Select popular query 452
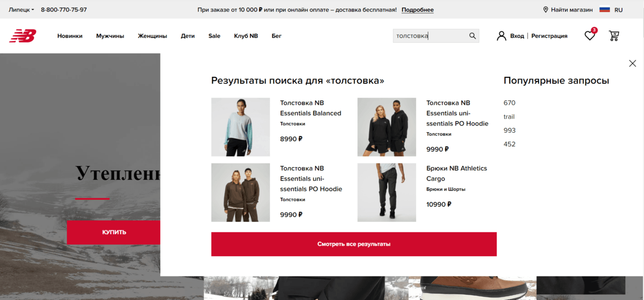The height and width of the screenshot is (300, 644). click(509, 144)
